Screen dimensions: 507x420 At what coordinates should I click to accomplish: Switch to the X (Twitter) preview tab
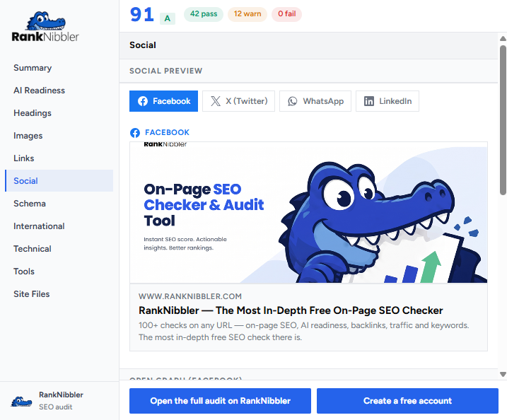tap(238, 101)
